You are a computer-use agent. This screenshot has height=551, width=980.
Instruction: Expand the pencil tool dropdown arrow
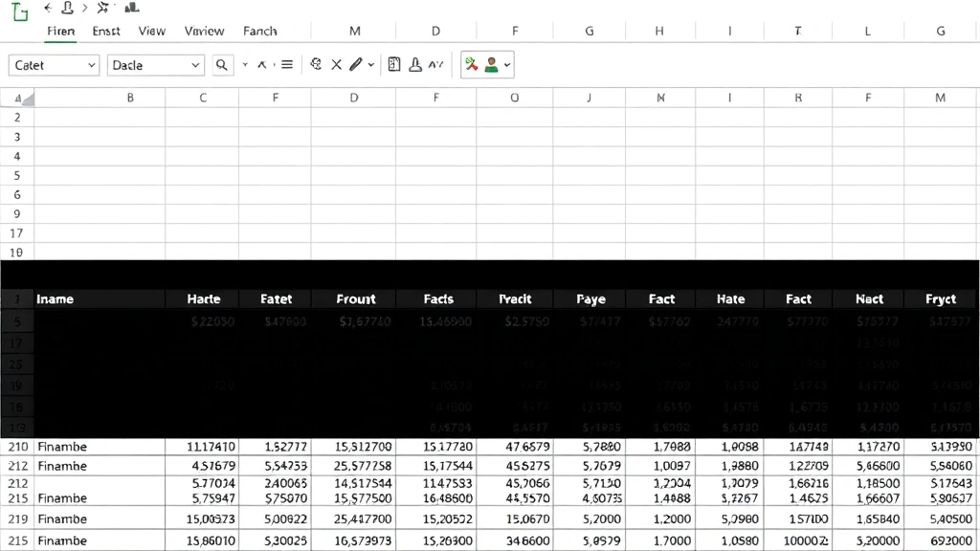370,65
